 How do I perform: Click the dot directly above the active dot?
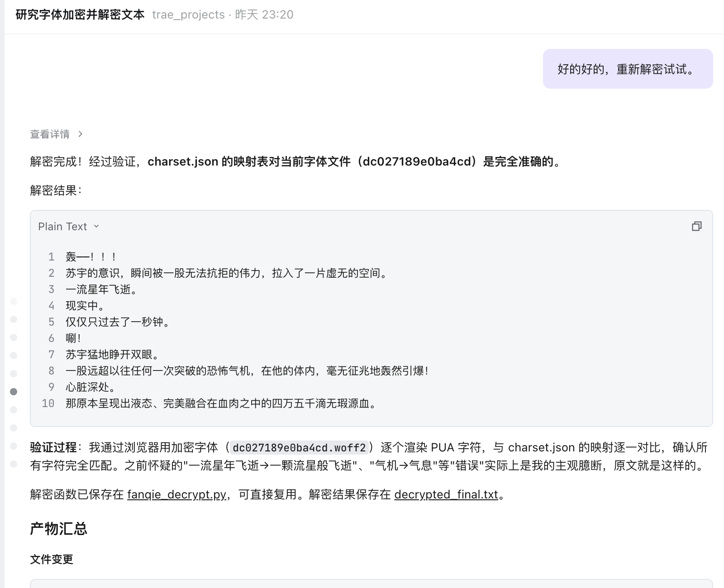(x=14, y=374)
